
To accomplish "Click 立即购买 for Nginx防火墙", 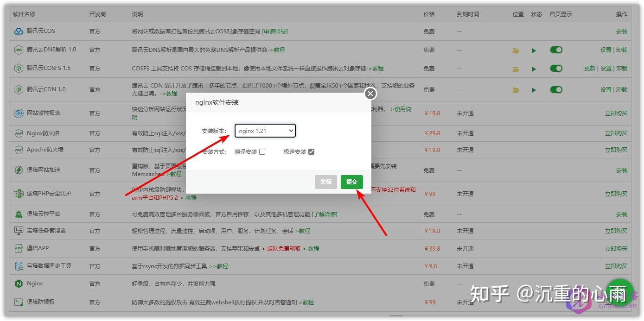I will [x=616, y=133].
